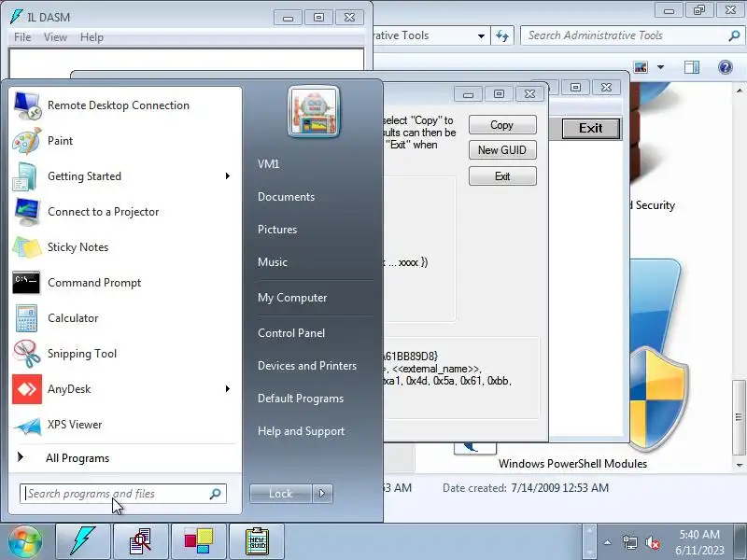
Task: Open Pictures from Start menu
Action: (277, 229)
